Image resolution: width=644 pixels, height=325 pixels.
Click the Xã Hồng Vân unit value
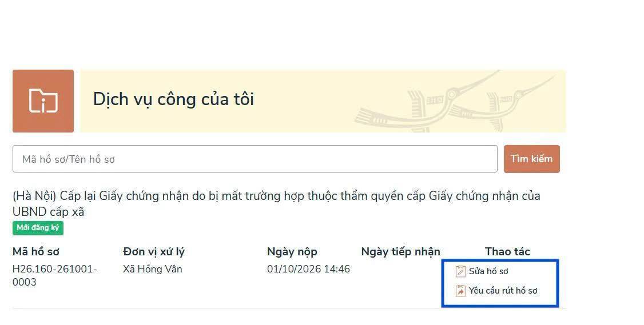[152, 269]
